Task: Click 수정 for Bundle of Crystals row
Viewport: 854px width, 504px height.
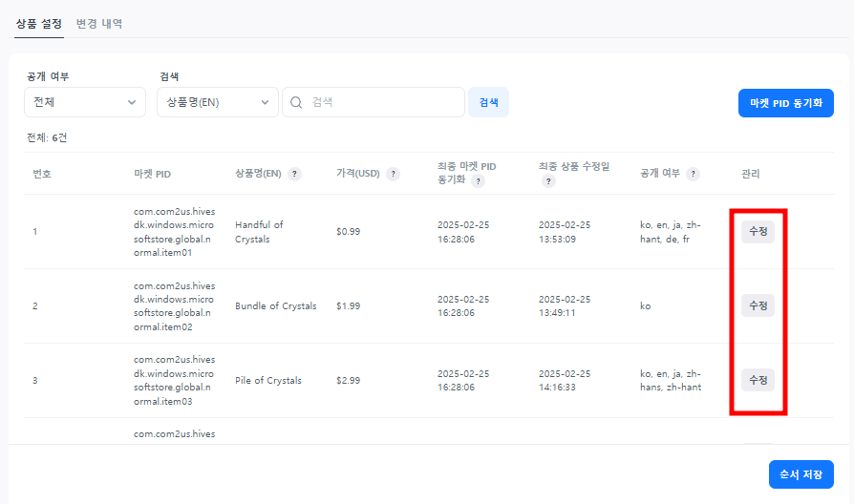Action: pos(758,305)
